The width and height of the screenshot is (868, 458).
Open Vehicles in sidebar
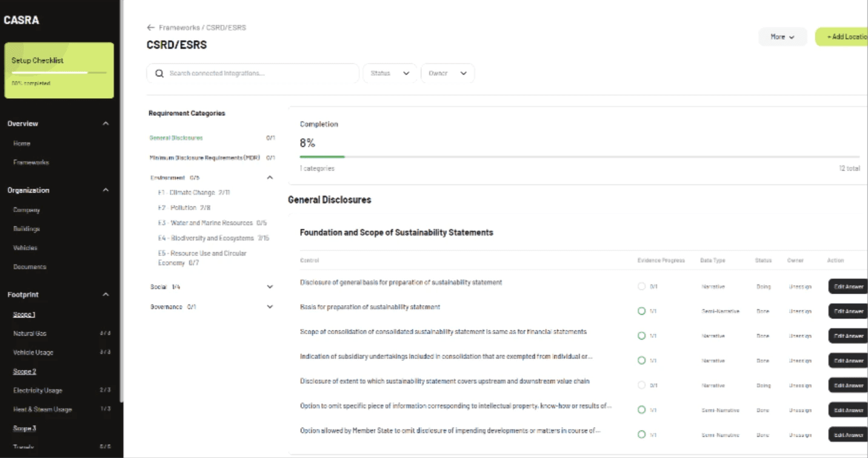click(x=25, y=248)
